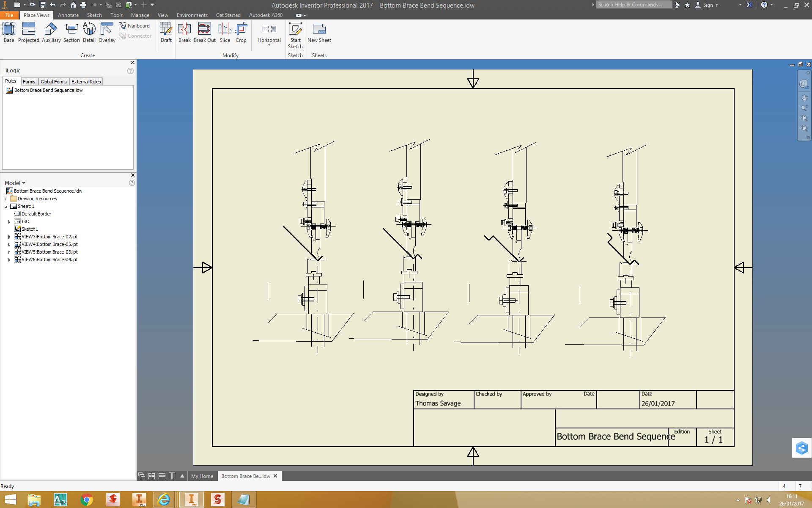Open the Horizontal alignment dropdown
Screen dimensions: 812x508
coord(269,45)
